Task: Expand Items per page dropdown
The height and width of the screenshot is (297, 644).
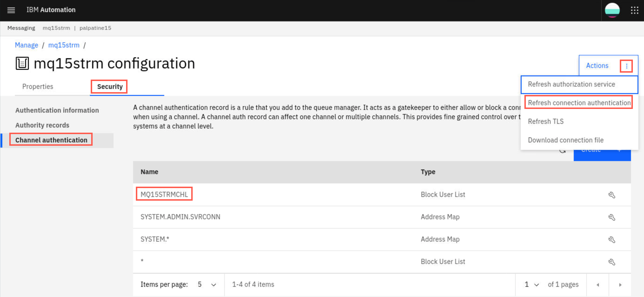Action: point(207,284)
